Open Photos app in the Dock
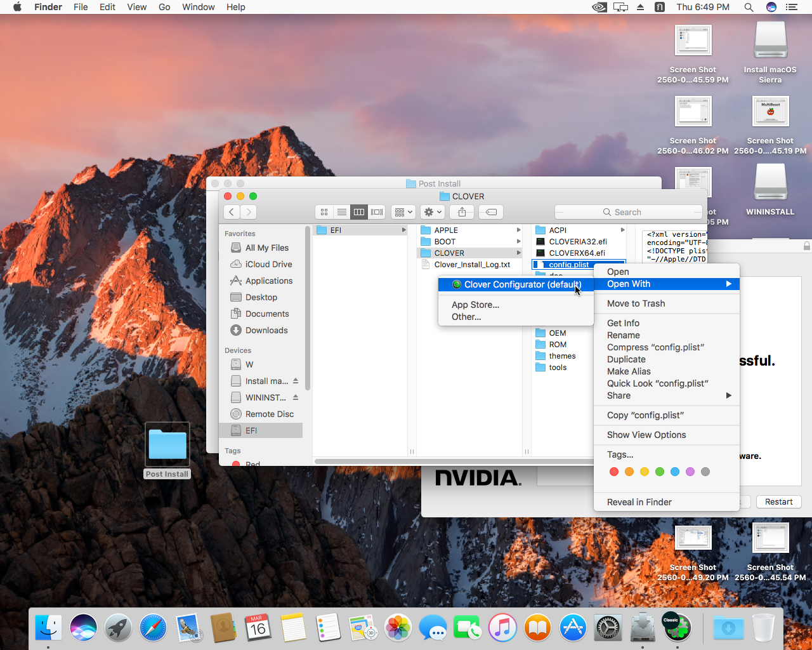The width and height of the screenshot is (812, 650). [x=398, y=628]
